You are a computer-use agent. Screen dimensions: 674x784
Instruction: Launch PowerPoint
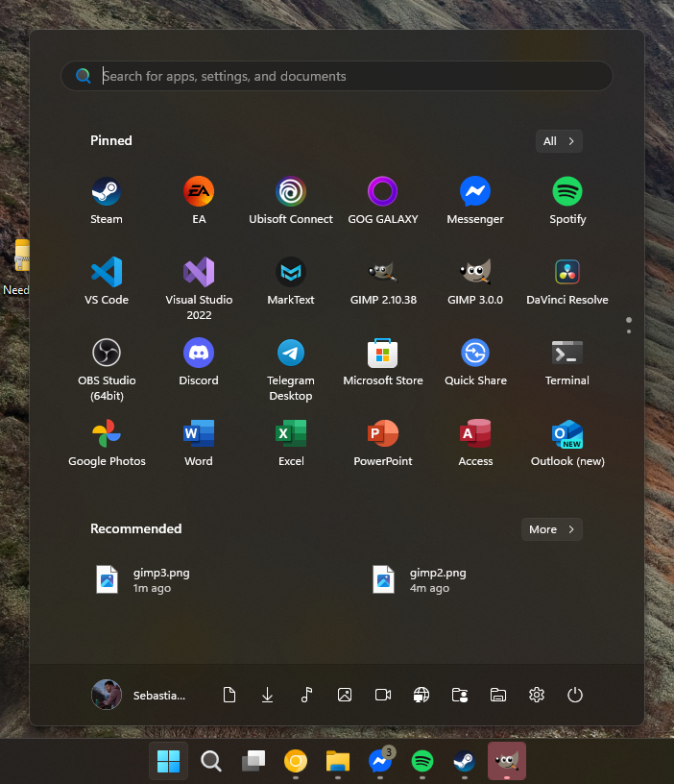pos(383,443)
